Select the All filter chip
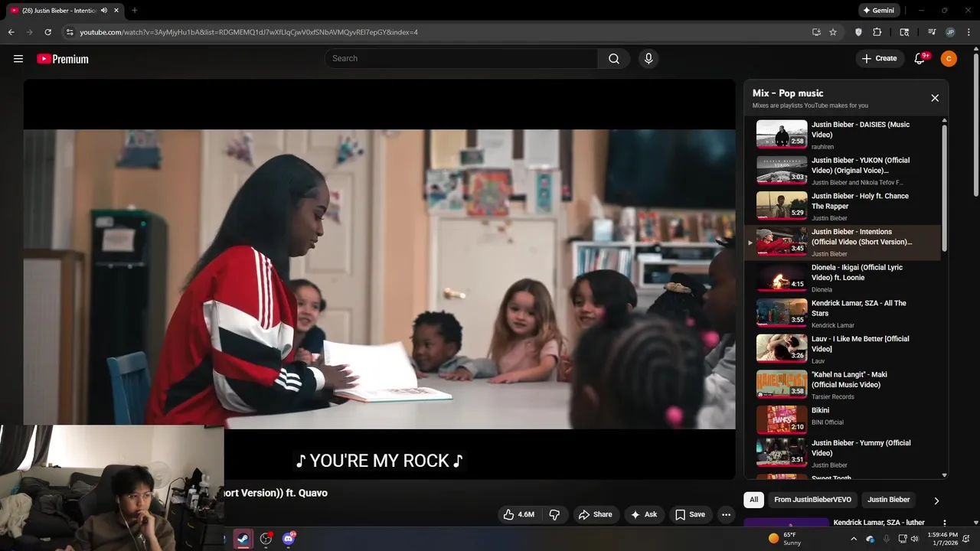This screenshot has width=980, height=551. pyautogui.click(x=753, y=500)
